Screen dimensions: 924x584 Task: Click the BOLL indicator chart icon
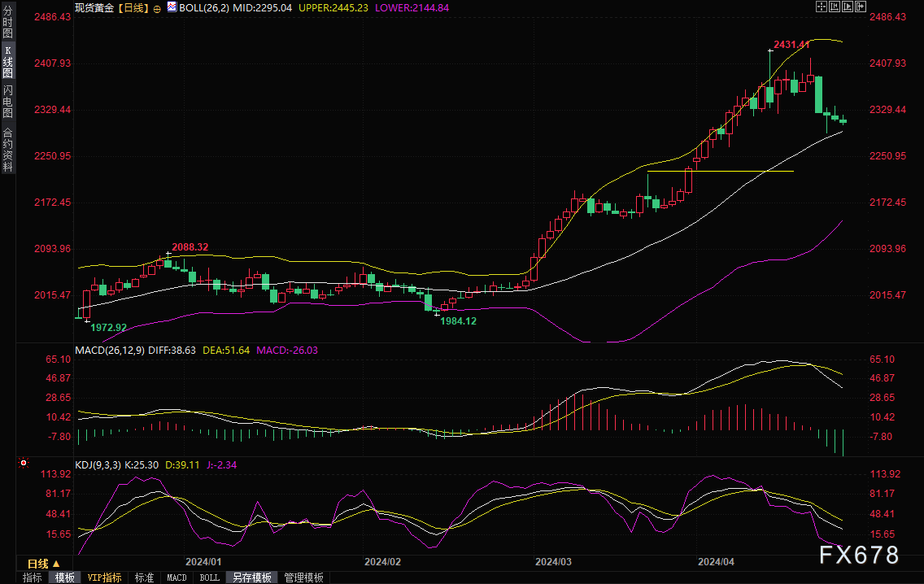pyautogui.click(x=172, y=7)
